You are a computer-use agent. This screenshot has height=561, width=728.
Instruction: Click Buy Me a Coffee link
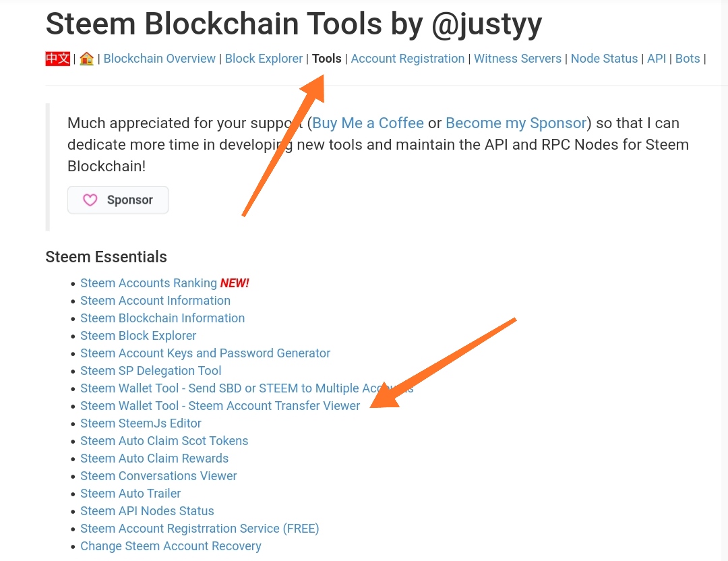(x=368, y=123)
